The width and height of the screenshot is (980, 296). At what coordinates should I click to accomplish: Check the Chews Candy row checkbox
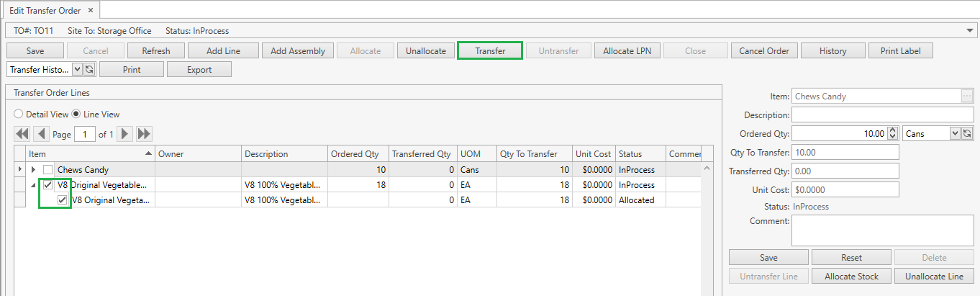[47, 170]
